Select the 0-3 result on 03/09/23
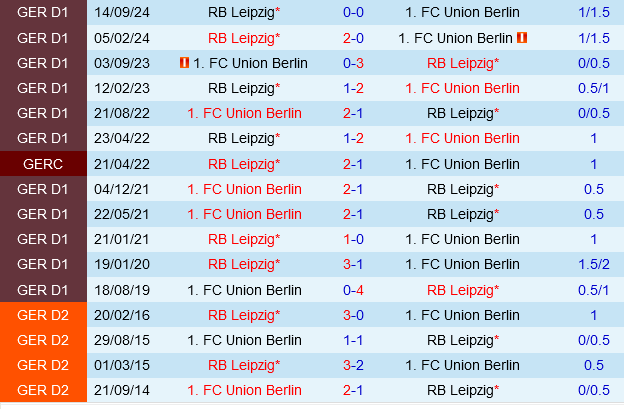Image resolution: width=624 pixels, height=409 pixels. coord(353,63)
